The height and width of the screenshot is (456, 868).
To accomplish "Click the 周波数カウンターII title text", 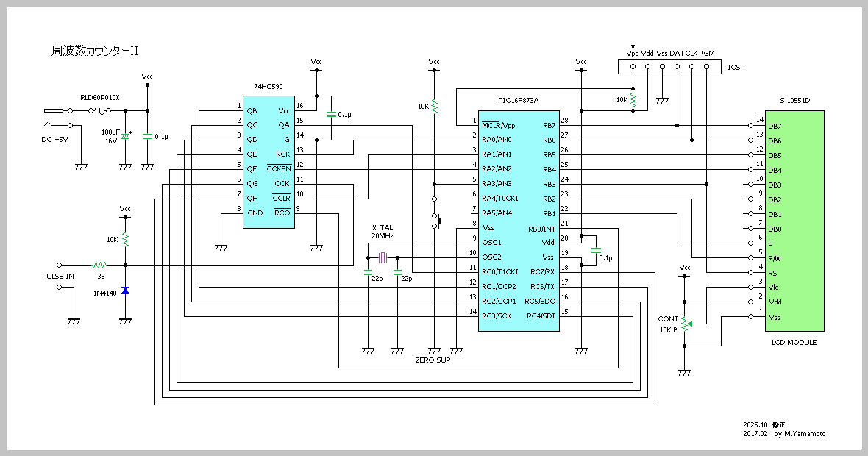I will click(95, 51).
